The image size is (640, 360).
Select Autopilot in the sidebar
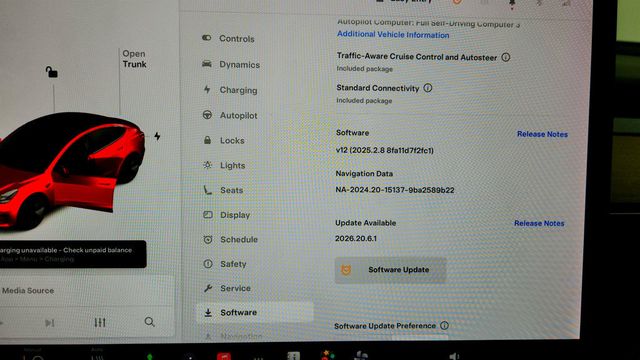point(230,116)
